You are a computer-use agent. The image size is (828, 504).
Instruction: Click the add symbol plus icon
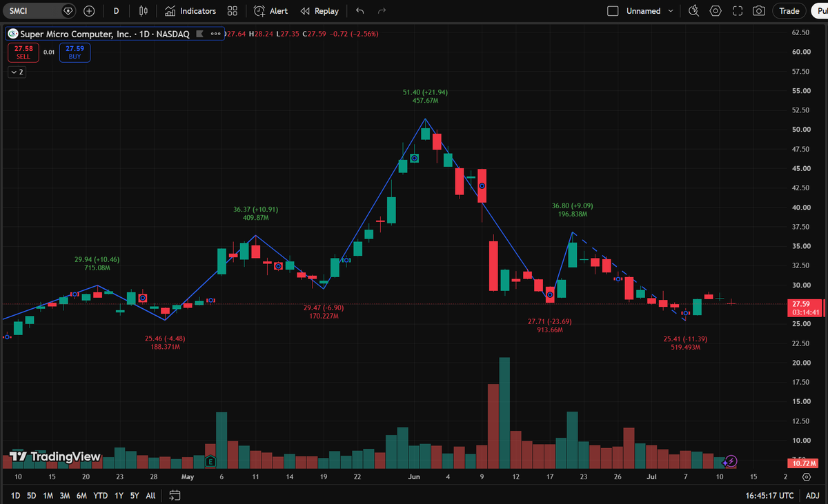pos(89,11)
